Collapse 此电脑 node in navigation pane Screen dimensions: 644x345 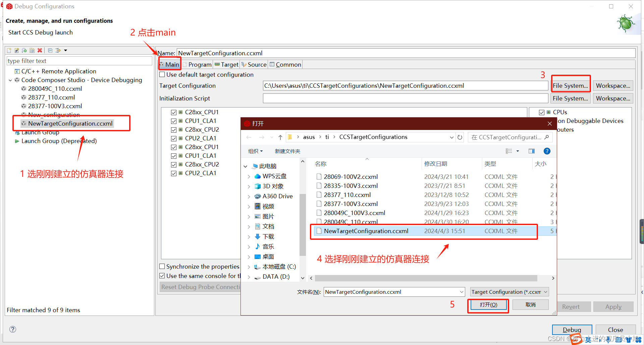246,166
